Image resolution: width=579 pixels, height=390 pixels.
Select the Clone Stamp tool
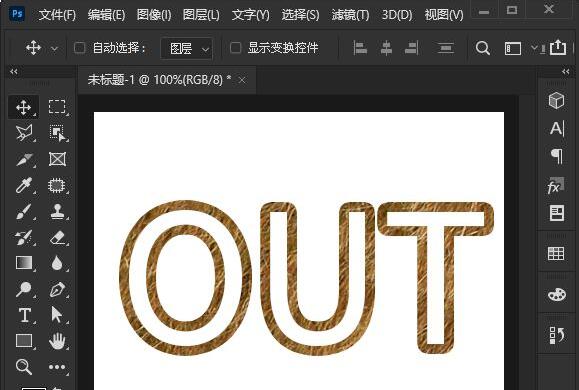(x=57, y=212)
